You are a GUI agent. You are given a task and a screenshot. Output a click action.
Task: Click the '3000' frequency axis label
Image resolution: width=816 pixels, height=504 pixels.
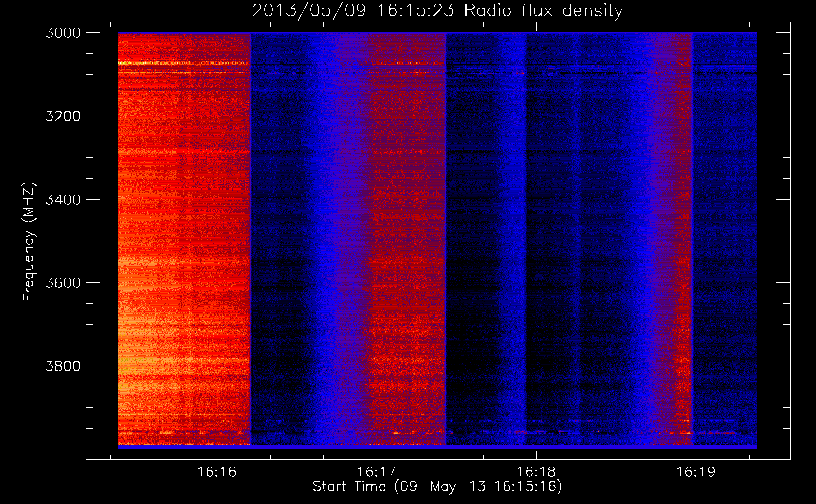[63, 33]
